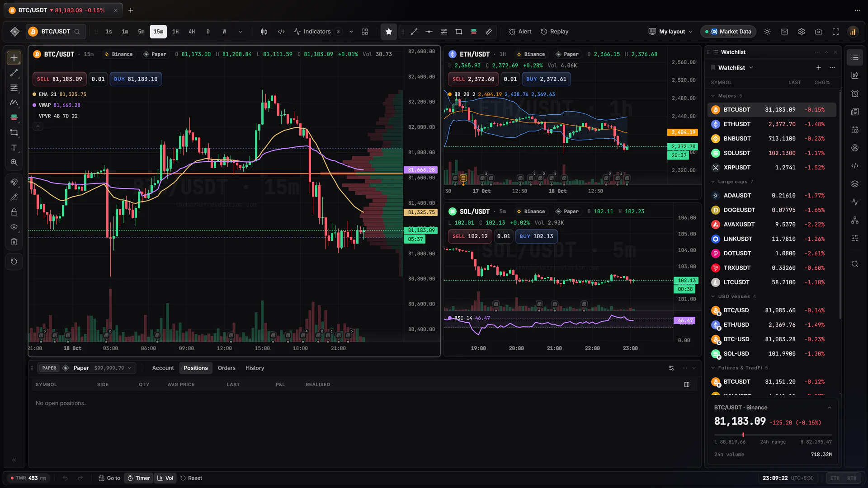Toggle the Vol button in bottom bar

point(165,478)
